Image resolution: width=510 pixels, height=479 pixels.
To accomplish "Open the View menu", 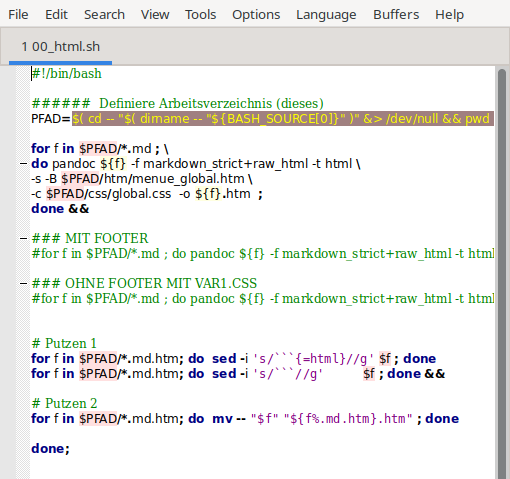I will click(x=155, y=15).
